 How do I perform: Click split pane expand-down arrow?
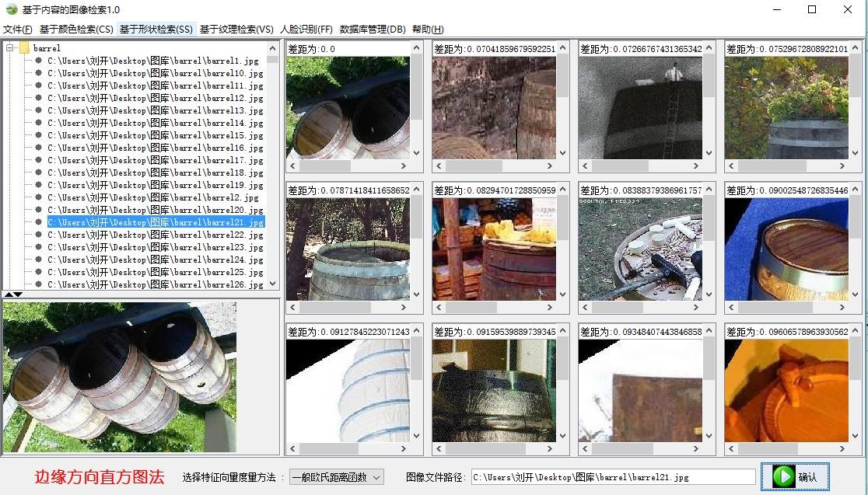pyautogui.click(x=18, y=295)
